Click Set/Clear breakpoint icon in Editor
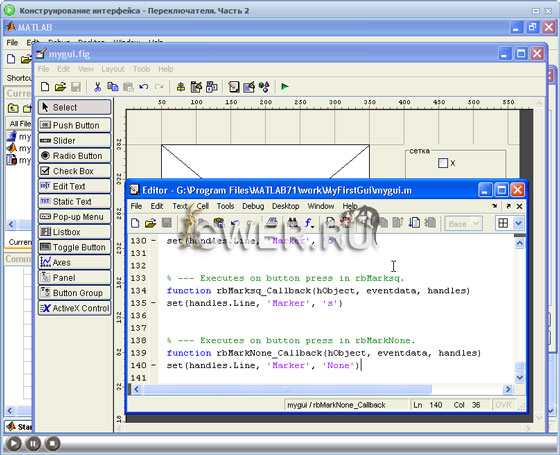The height and width of the screenshot is (455, 560). click(330, 223)
